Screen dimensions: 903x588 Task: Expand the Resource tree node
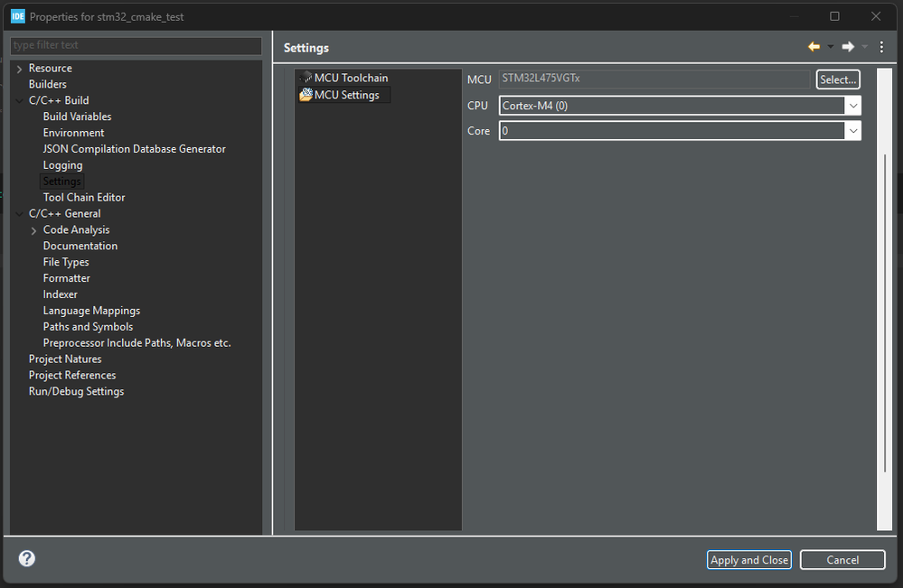pyautogui.click(x=20, y=69)
